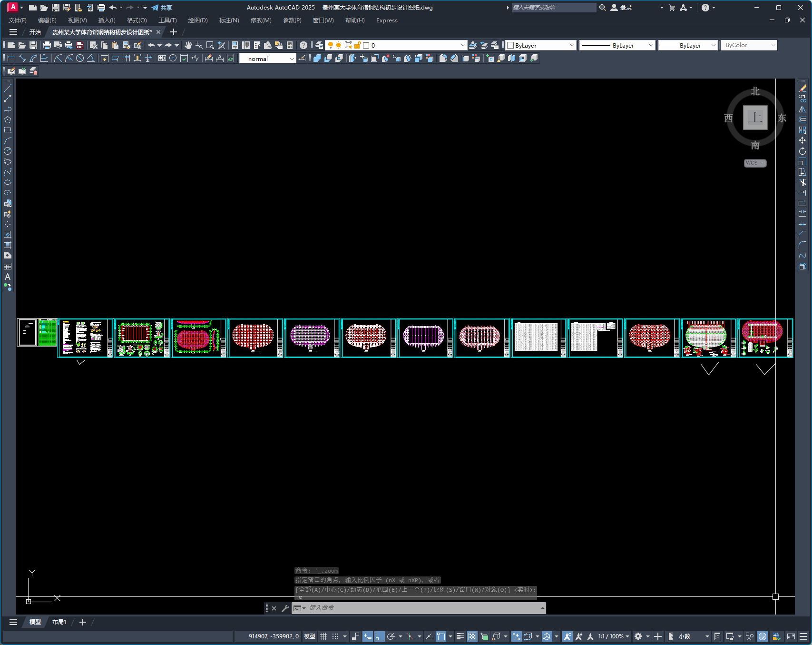Open the QuickCalc calculator icon
812x645 pixels.
(290, 45)
